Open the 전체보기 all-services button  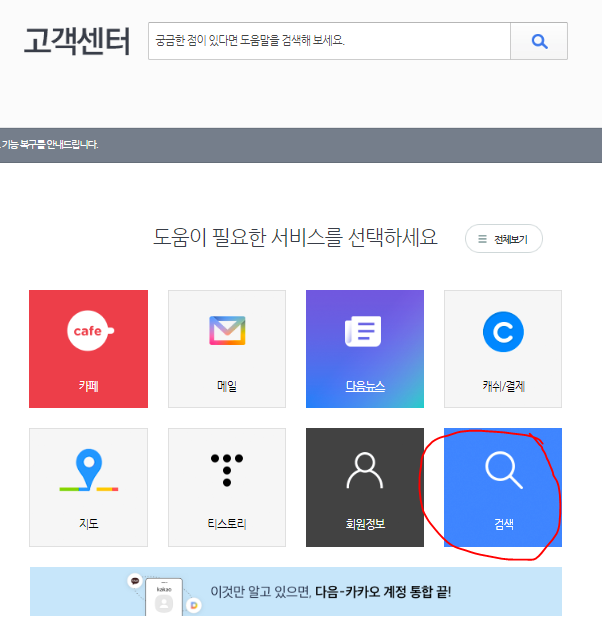tap(504, 239)
